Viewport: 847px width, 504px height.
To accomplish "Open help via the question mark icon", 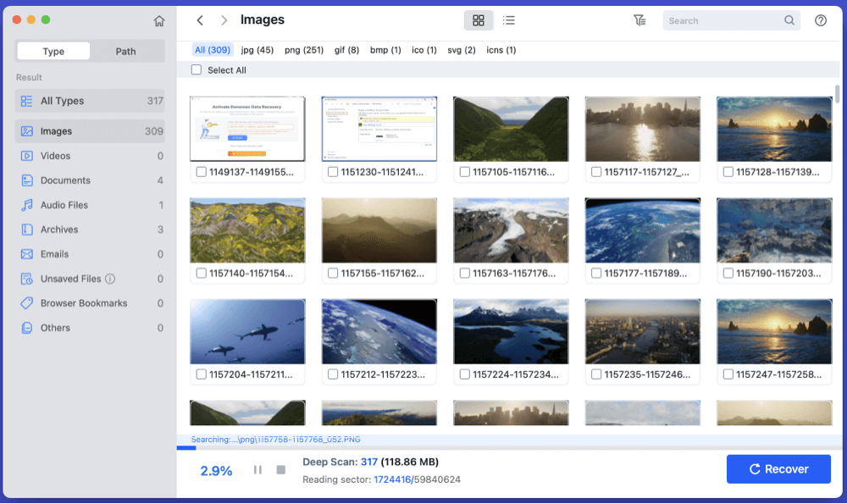I will point(821,19).
